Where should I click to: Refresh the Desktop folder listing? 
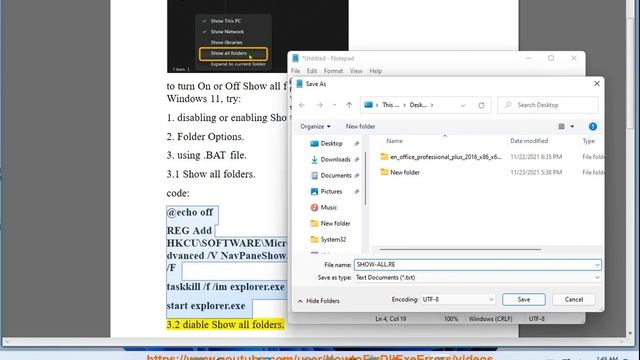(x=482, y=105)
